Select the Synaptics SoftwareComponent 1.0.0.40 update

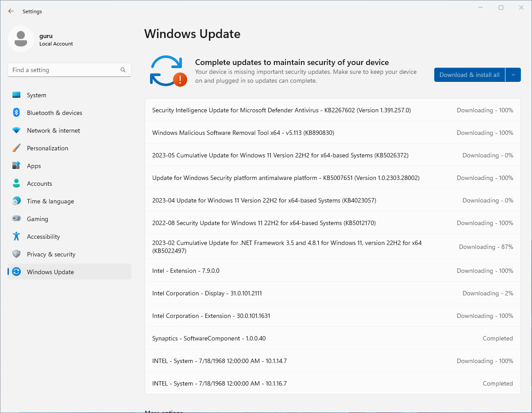click(x=333, y=338)
